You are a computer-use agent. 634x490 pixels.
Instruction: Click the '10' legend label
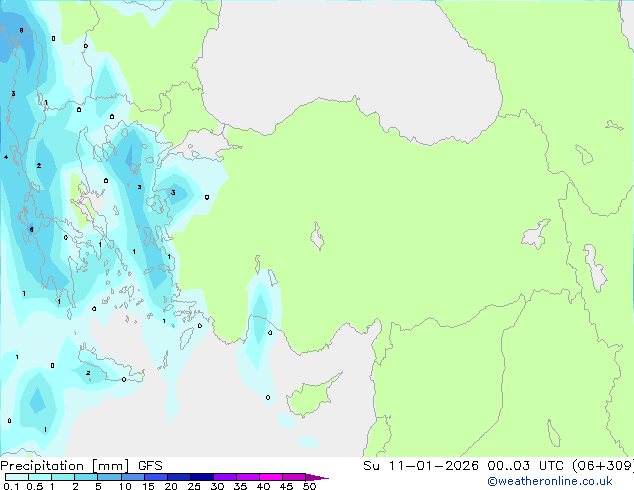coord(125,486)
